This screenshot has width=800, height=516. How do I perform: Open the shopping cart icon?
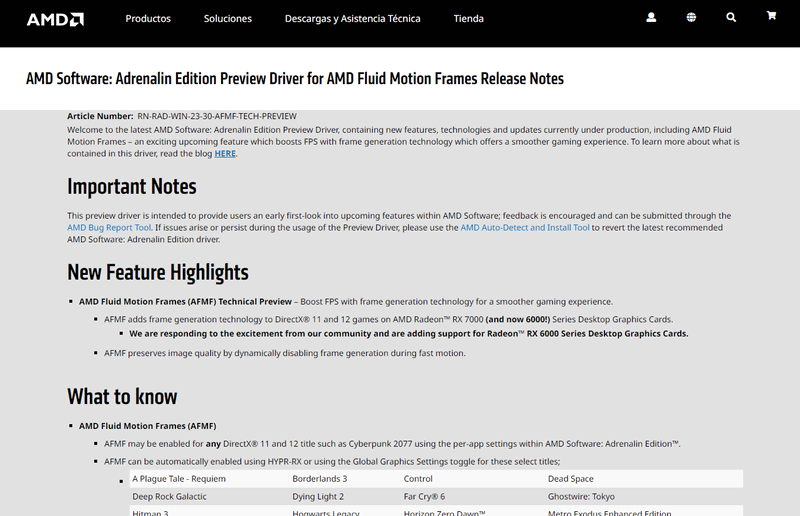(x=771, y=16)
